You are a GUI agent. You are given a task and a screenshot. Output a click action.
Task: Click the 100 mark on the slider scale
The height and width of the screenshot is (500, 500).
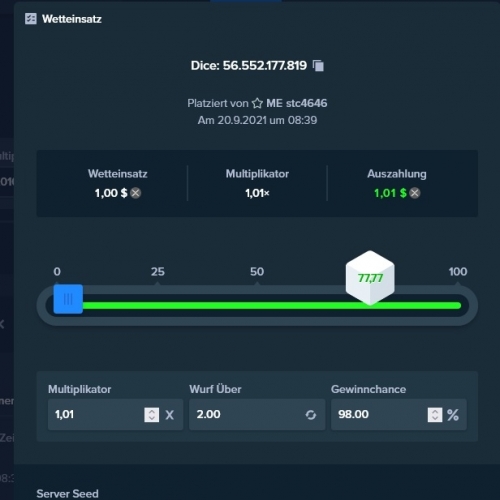coord(458,272)
